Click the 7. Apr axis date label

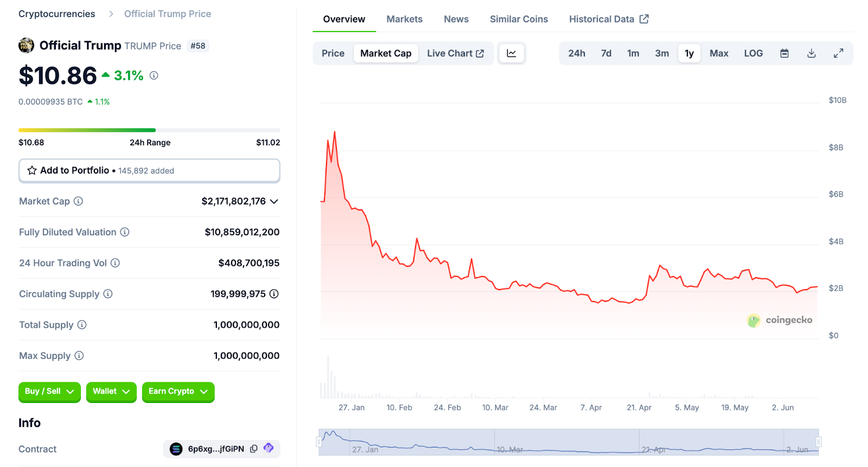point(591,407)
